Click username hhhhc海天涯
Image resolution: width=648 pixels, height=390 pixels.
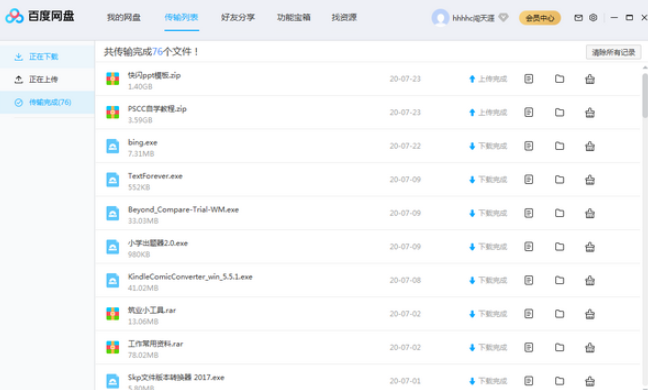click(x=473, y=18)
